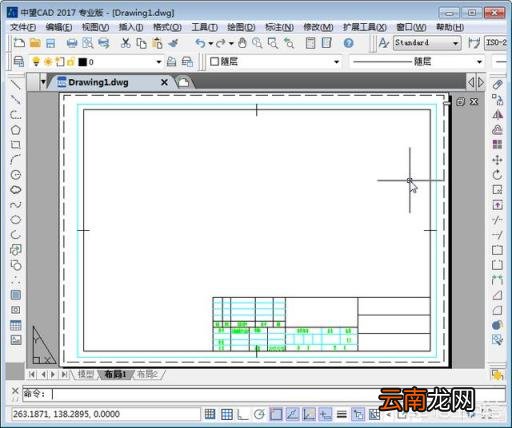Toggle Grid display in status bar
Screen dimensions: 512x428
click(227, 414)
